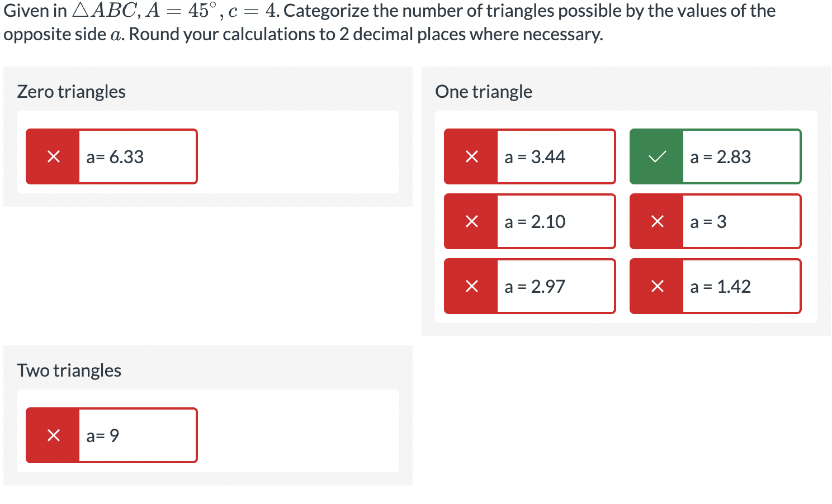Viewport: 832px width, 504px height.
Task: Click the X icon next to a= 6.33
Action: pyautogui.click(x=53, y=156)
